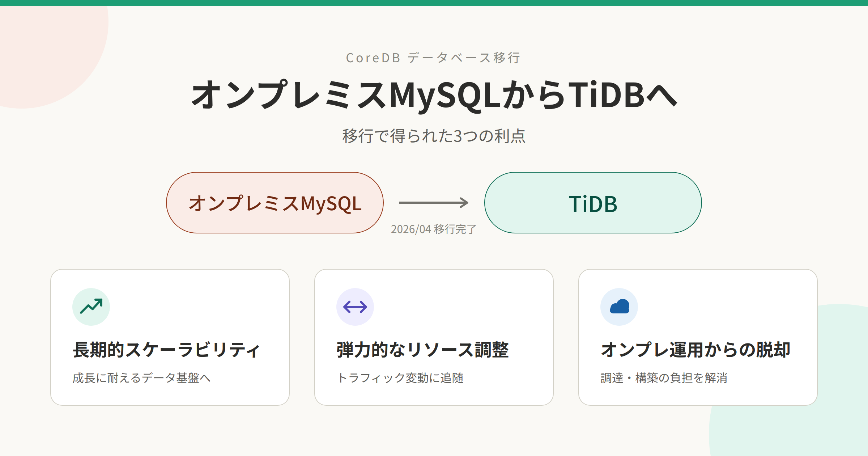The width and height of the screenshot is (868, 456).
Task: Select the green TiDB pill
Action: [x=593, y=203]
